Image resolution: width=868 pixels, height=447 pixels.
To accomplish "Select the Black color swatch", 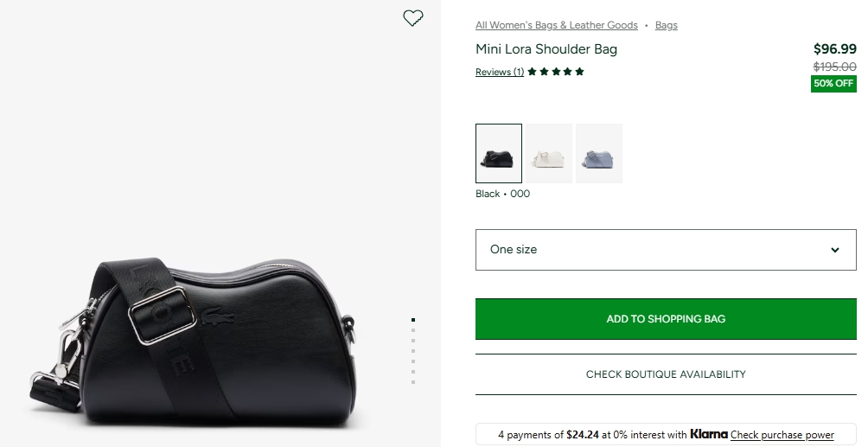I will tap(499, 154).
